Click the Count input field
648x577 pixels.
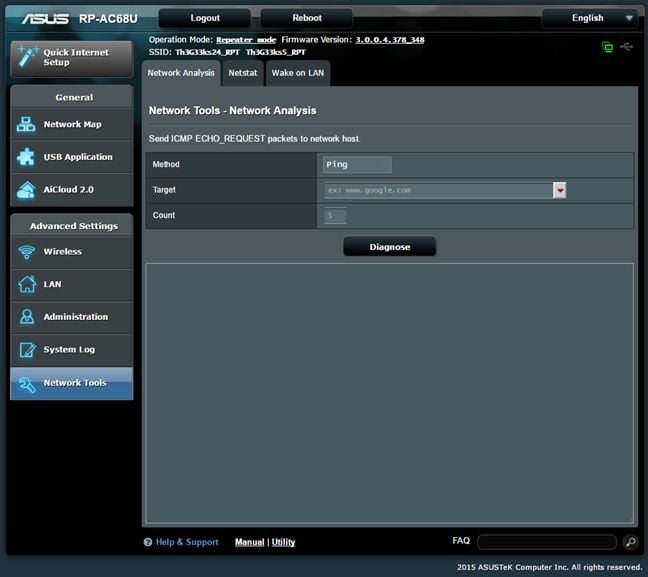(334, 216)
